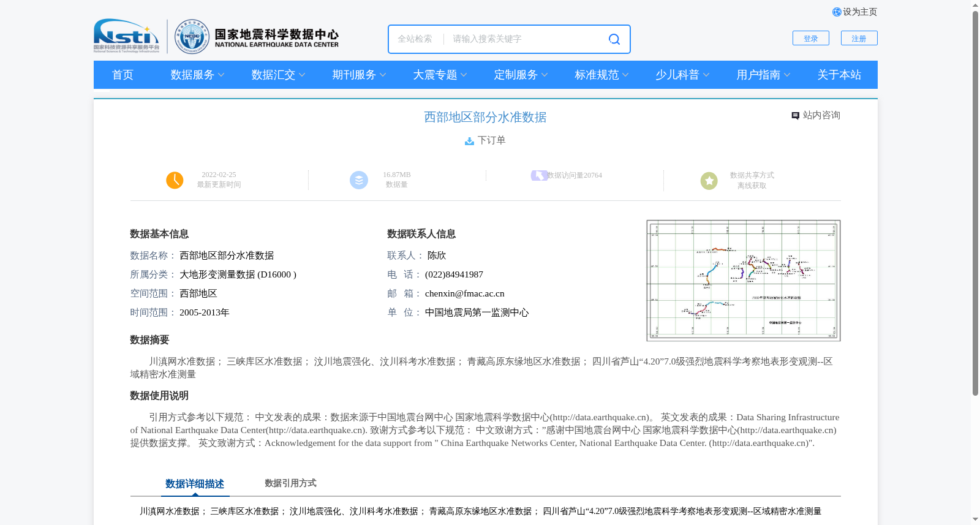Click 中国地震局第一监测中心 unit text
The image size is (980, 525).
(x=477, y=312)
